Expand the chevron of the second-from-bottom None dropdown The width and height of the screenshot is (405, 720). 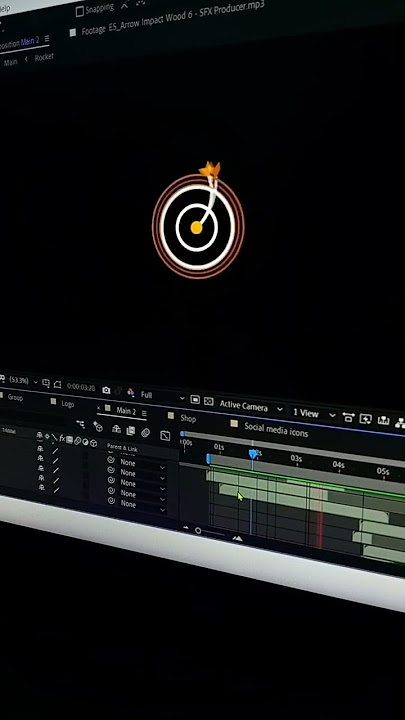pos(162,499)
